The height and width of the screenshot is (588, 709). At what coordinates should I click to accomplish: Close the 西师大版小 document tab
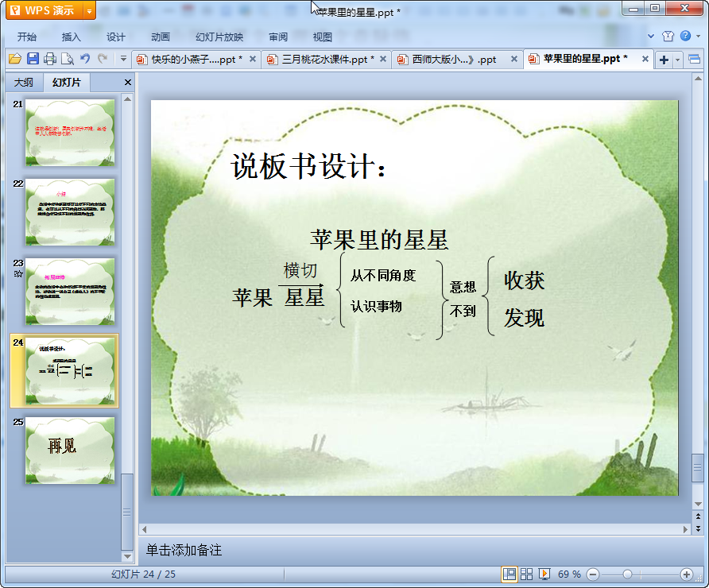[514, 59]
